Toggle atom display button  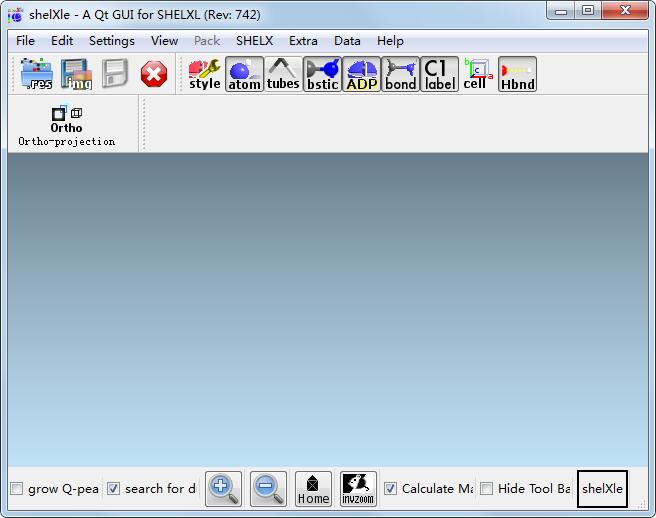(244, 74)
